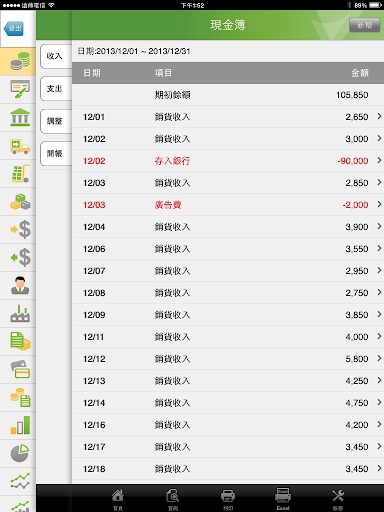Switch to the 支出 expense tab
The width and height of the screenshot is (384, 512).
55,89
